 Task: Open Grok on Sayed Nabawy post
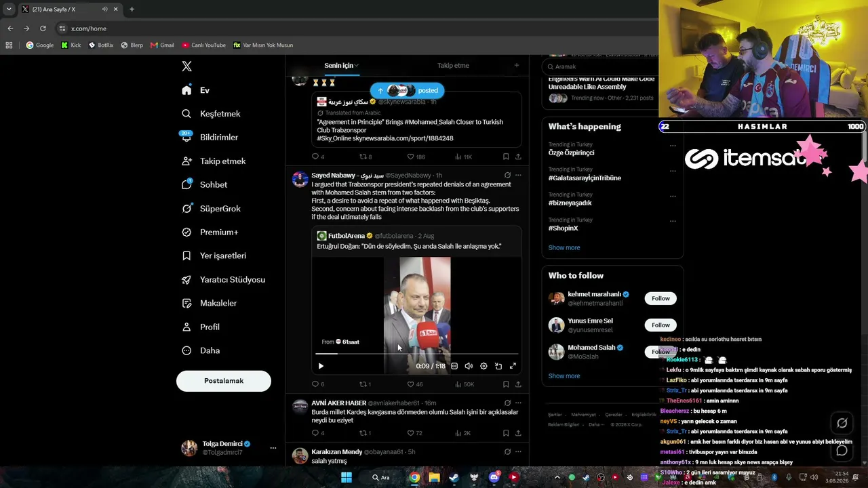[x=507, y=176]
